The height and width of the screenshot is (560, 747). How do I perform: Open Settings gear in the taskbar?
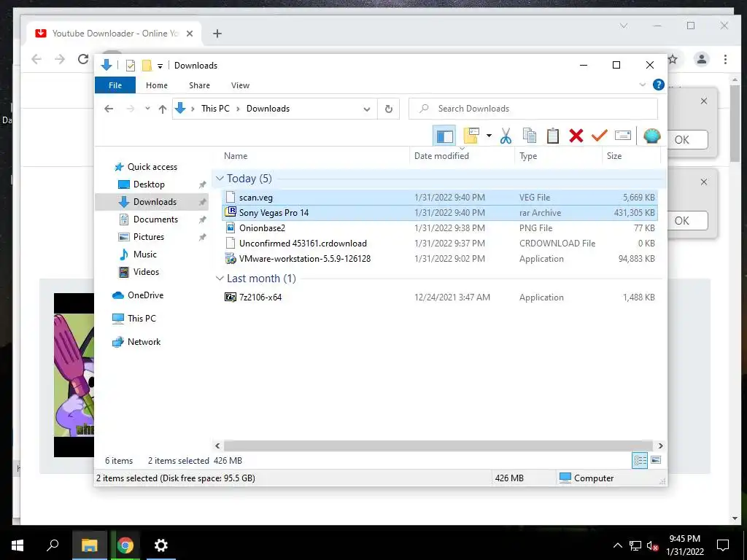(x=161, y=545)
